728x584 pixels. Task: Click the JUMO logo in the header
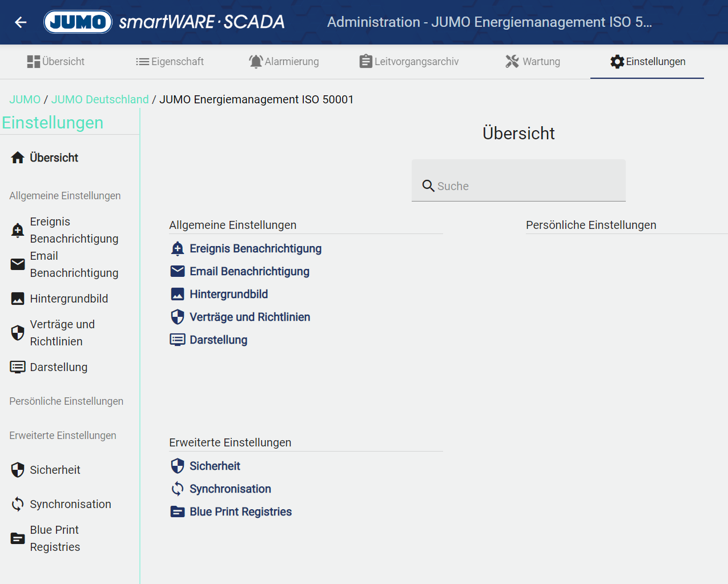point(78,22)
